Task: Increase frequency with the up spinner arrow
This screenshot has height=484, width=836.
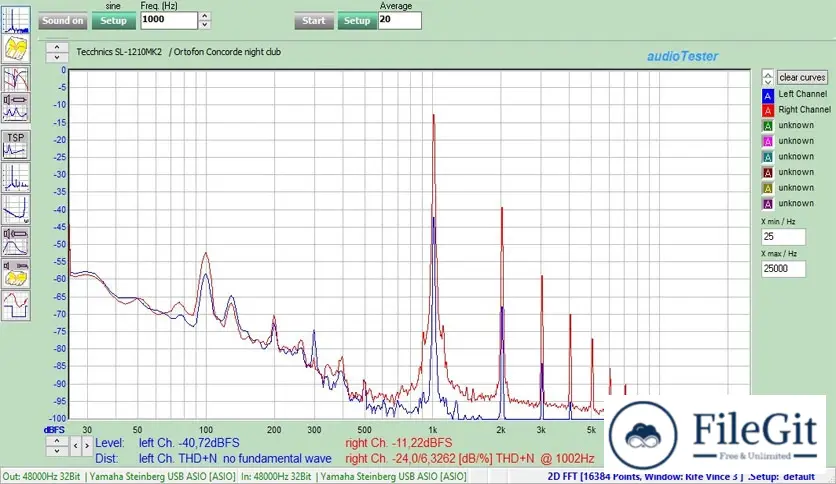Action: pyautogui.click(x=204, y=16)
